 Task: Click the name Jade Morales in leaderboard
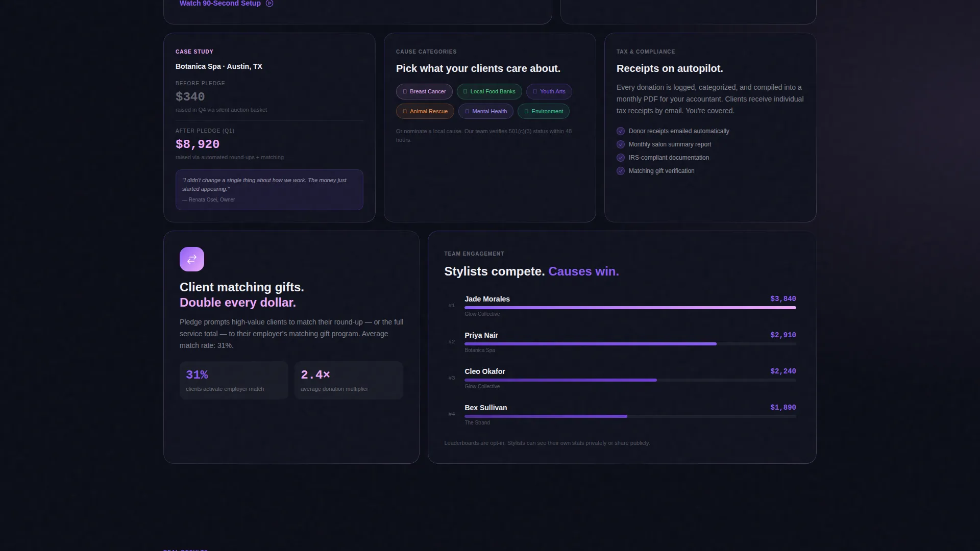pos(487,299)
